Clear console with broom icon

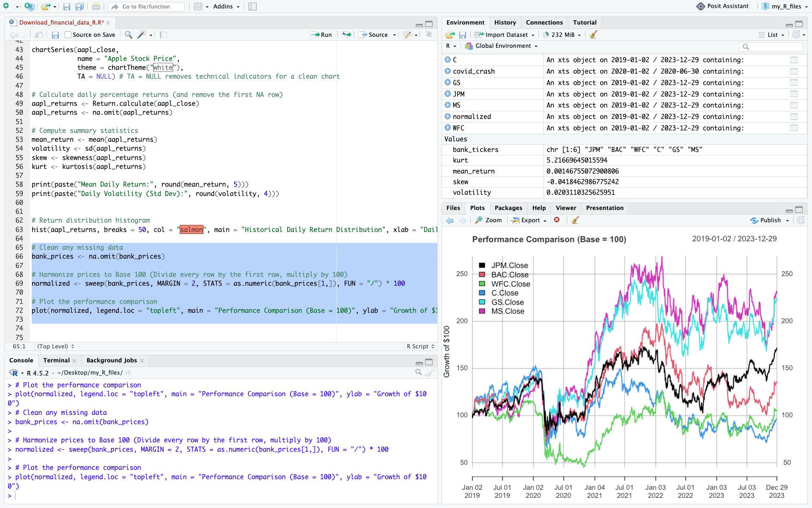click(x=430, y=373)
